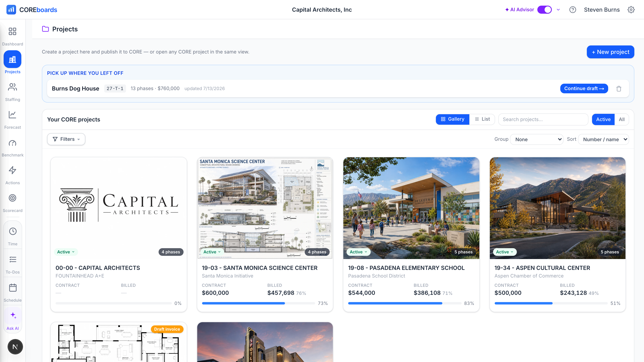Click 5 phases badge on Aspen card
This screenshot has height=362, width=644.
tap(610, 252)
